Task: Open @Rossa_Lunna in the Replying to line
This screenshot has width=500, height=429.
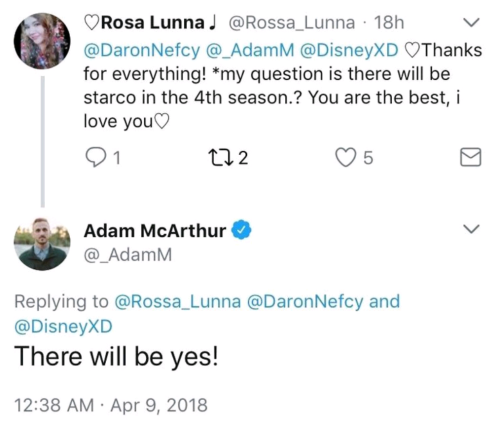Action: pos(178,301)
